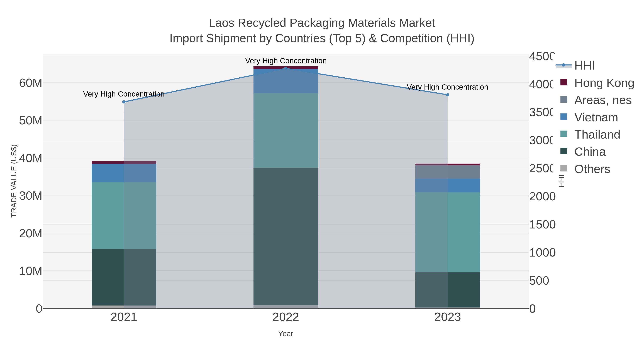Click the Areas, nes segment of 2023 bar
This screenshot has height=362, width=644.
pyautogui.click(x=448, y=172)
